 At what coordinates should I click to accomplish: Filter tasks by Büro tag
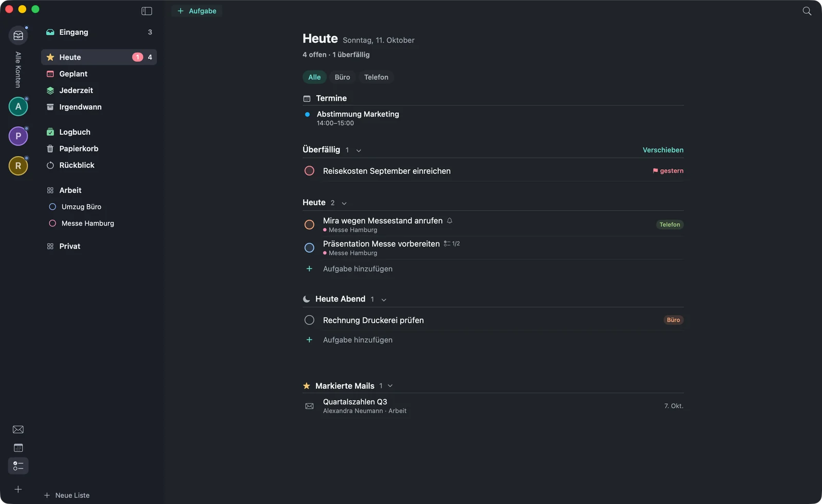coord(342,77)
